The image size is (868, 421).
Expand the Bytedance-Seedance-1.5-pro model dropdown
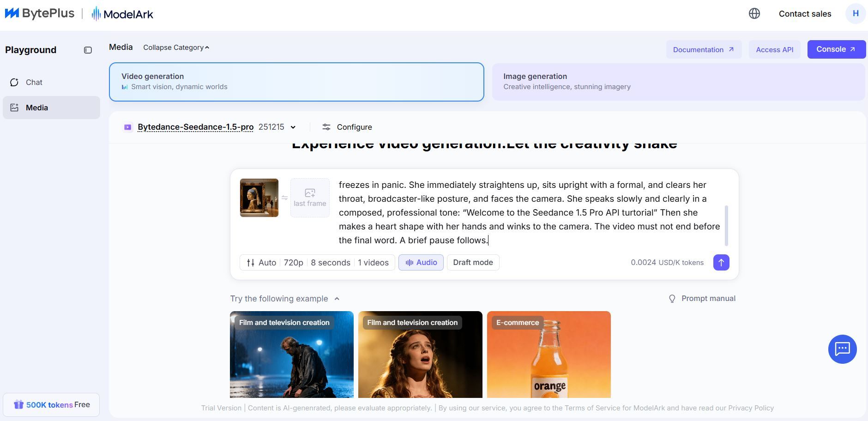293,127
